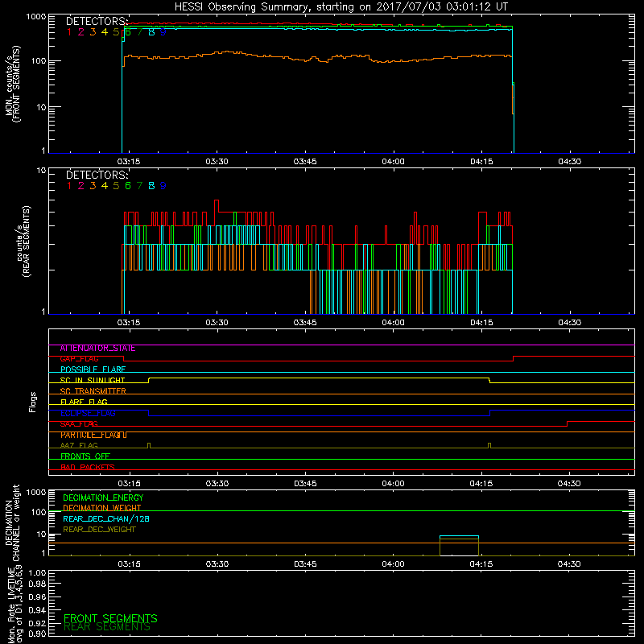Select detector 1 in the front segments legend
The image size is (644, 644).
click(69, 32)
